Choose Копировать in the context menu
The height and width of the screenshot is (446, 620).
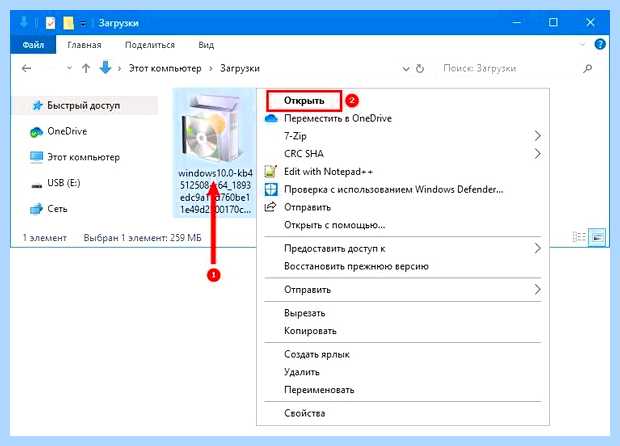point(403,331)
